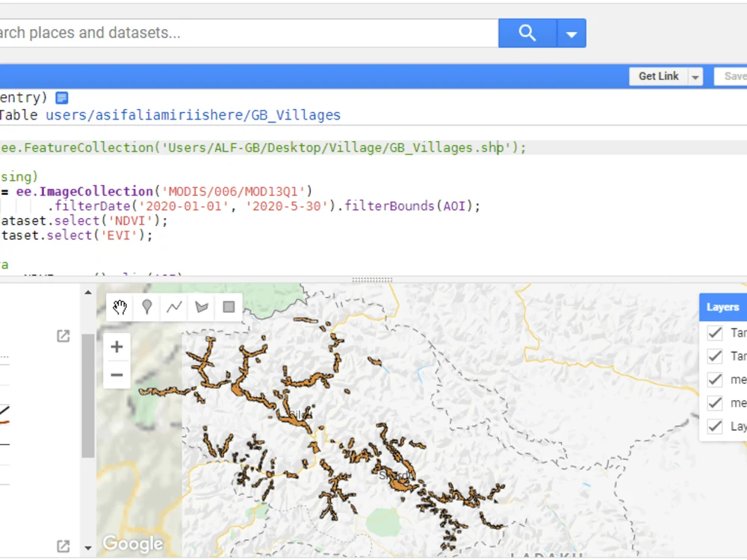Screen dimensions: 747x560
Task: Disable the second layer in the Layers panel
Action: click(x=715, y=356)
